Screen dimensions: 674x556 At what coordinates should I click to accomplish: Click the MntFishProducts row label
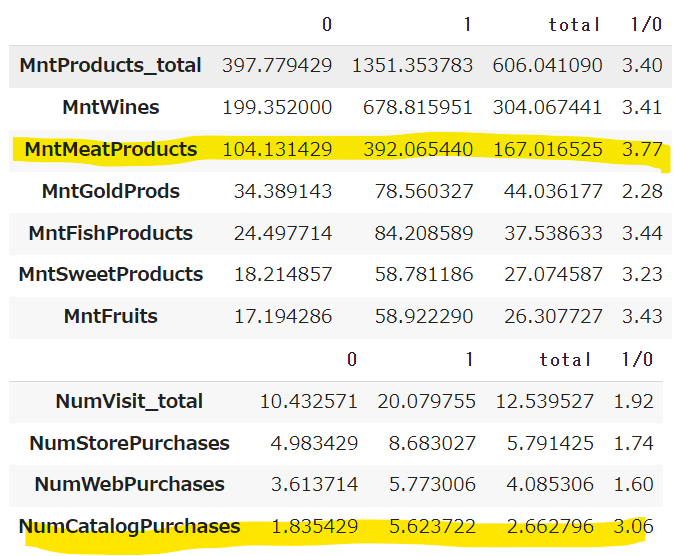[110, 233]
